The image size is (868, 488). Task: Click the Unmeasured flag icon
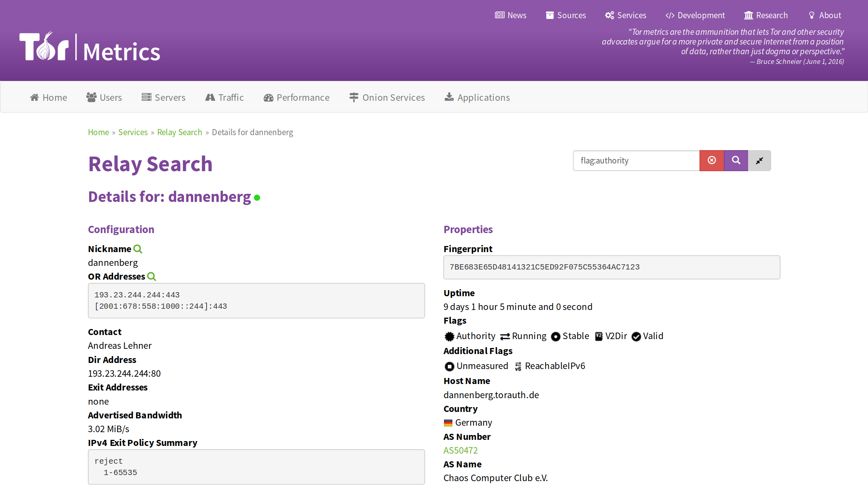[x=449, y=367]
